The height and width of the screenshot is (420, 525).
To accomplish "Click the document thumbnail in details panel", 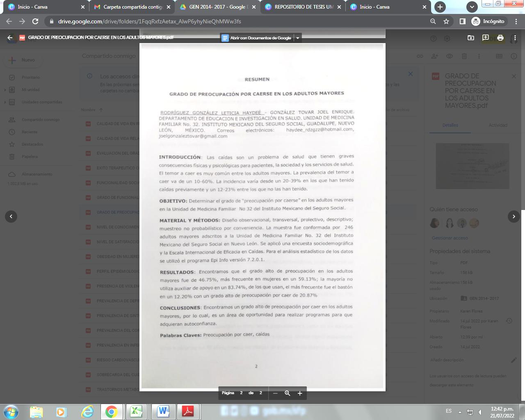I will [x=472, y=166].
